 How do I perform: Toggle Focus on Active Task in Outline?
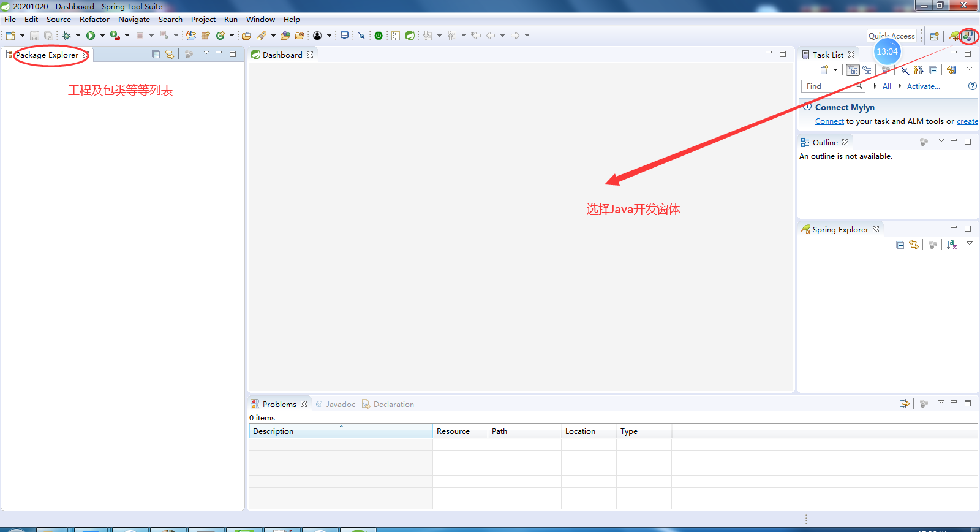[924, 142]
